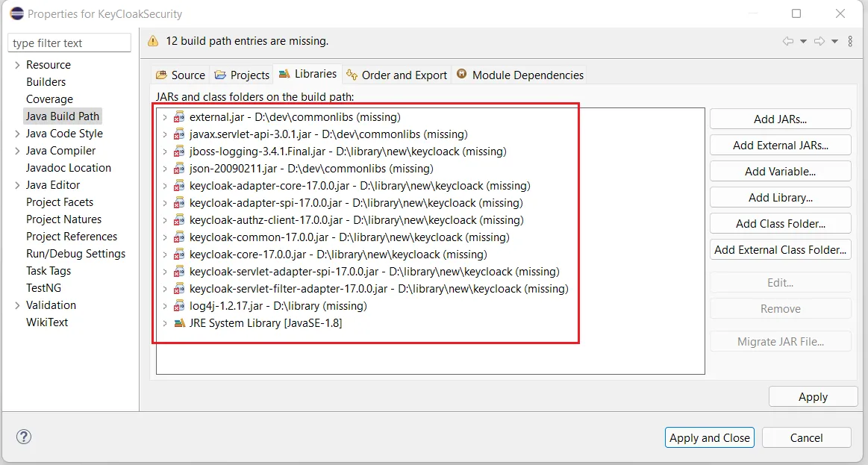Click the Cancel button
Viewport: 868px width, 465px height.
coord(806,437)
